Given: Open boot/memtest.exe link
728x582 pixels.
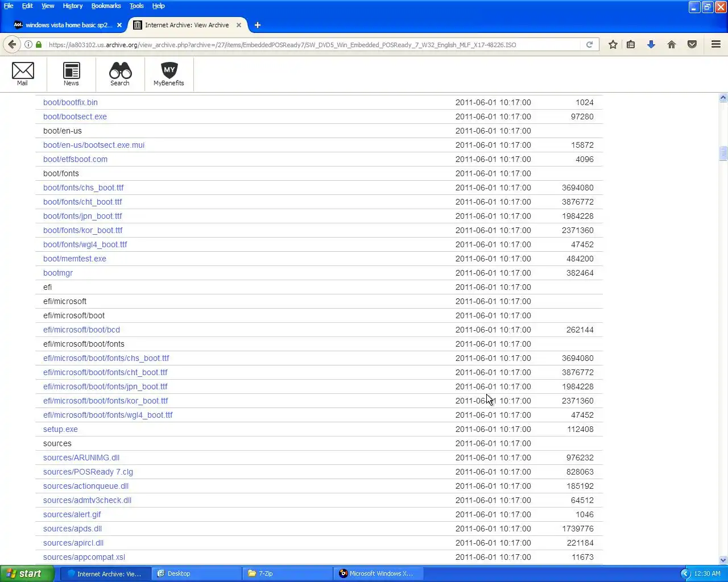Looking at the screenshot, I should pyautogui.click(x=75, y=259).
